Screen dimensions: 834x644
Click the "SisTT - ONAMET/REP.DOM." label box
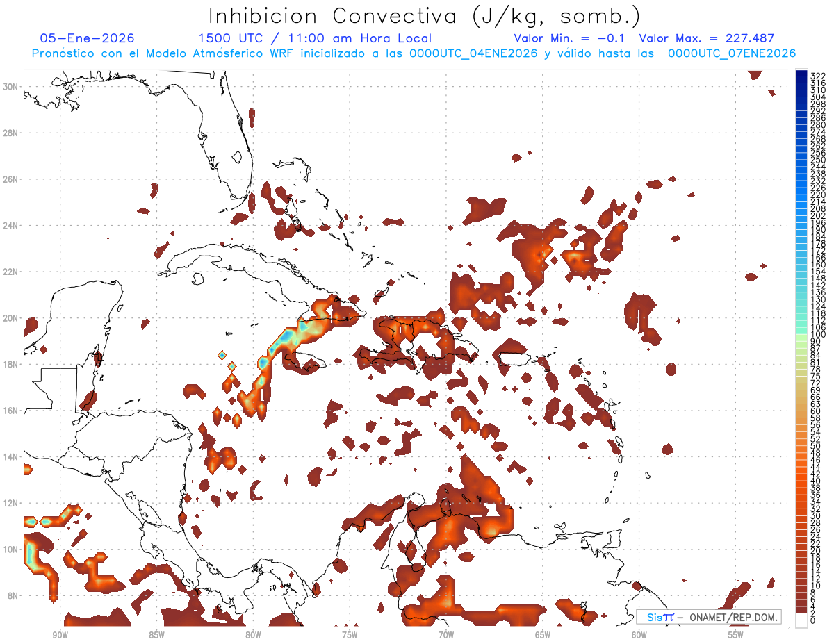pyautogui.click(x=708, y=617)
